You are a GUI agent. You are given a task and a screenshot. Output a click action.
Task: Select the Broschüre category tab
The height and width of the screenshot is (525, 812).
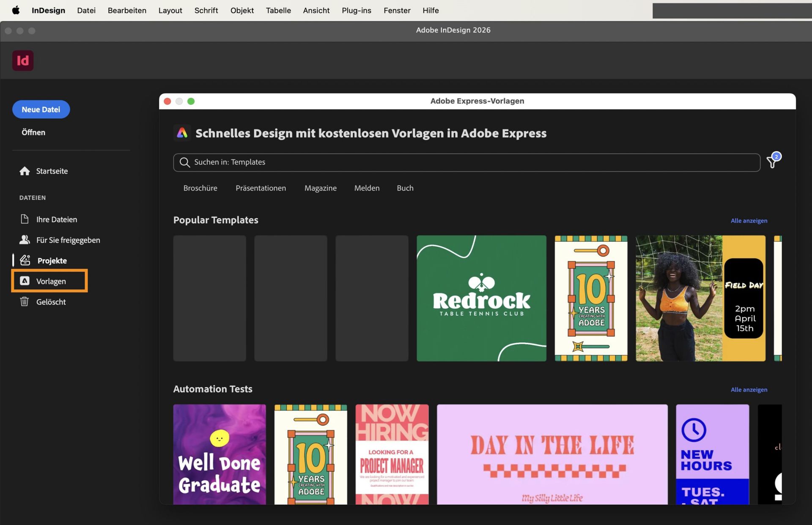(x=200, y=188)
